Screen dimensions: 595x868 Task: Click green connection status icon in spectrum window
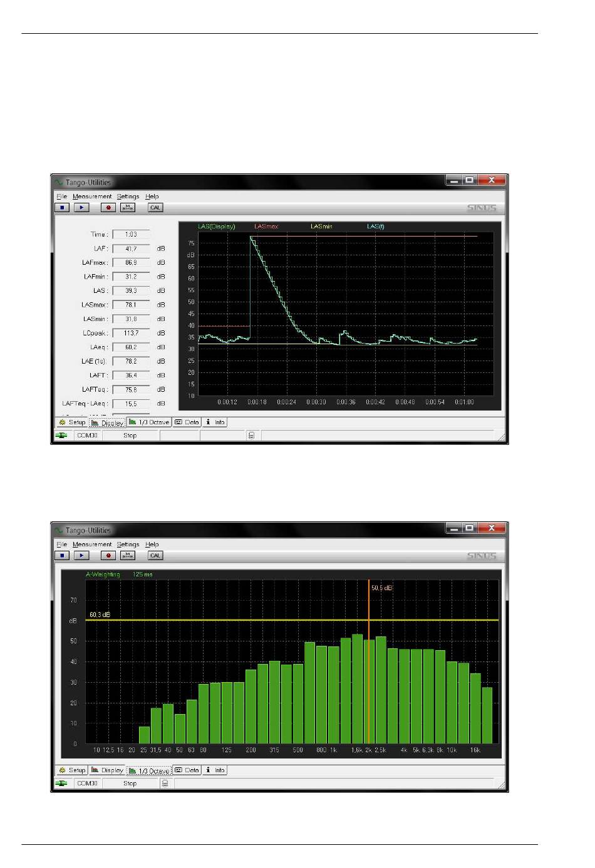[x=61, y=784]
